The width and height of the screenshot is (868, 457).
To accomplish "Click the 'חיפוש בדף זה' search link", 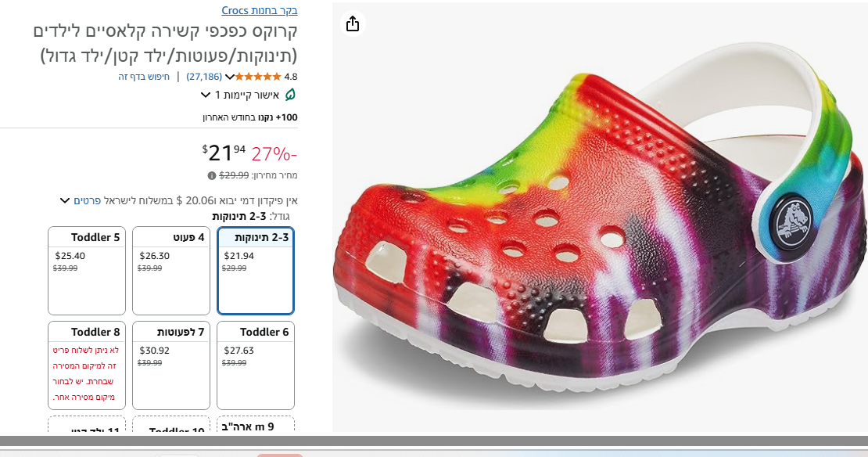I will [144, 77].
